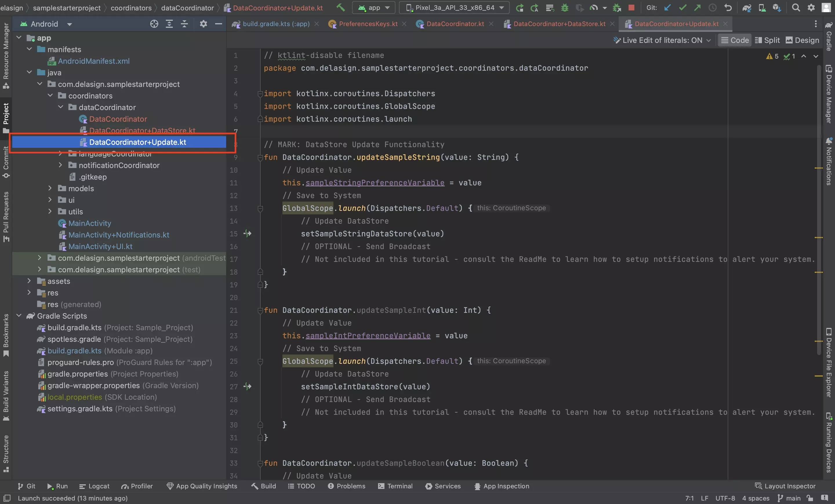This screenshot has width=835, height=504.
Task: Click the Git update project arrow
Action: [x=667, y=8]
